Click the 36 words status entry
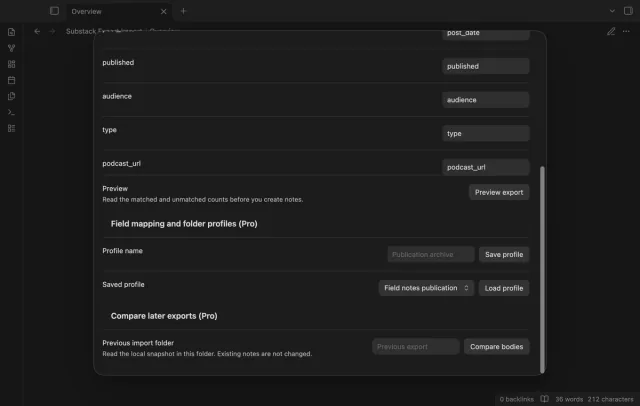The width and height of the screenshot is (640, 406). pyautogui.click(x=569, y=399)
